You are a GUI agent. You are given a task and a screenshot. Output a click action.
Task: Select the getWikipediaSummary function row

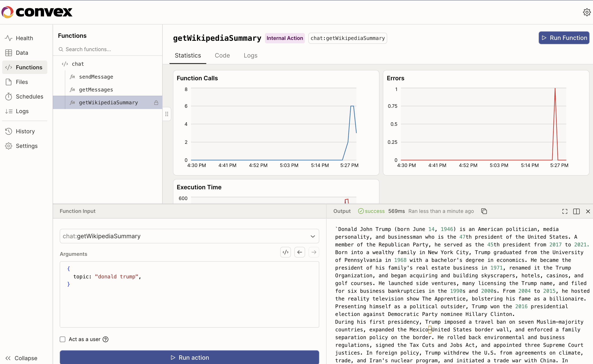coord(107,103)
